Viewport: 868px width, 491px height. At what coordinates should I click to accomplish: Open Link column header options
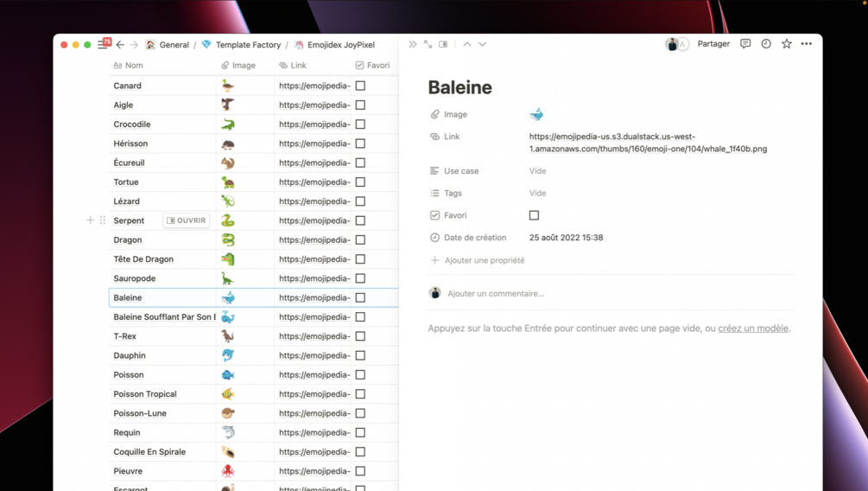point(293,66)
